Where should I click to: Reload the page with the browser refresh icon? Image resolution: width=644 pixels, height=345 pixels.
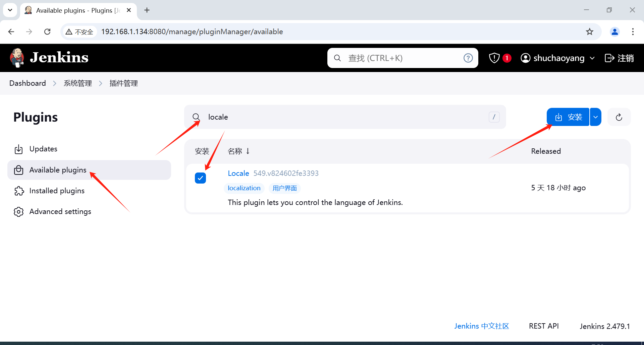click(47, 31)
